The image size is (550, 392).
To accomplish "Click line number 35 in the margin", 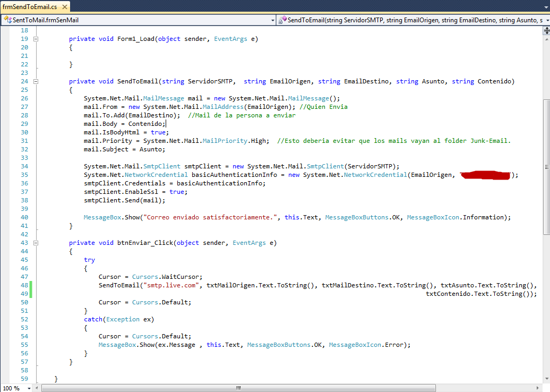I will point(24,175).
